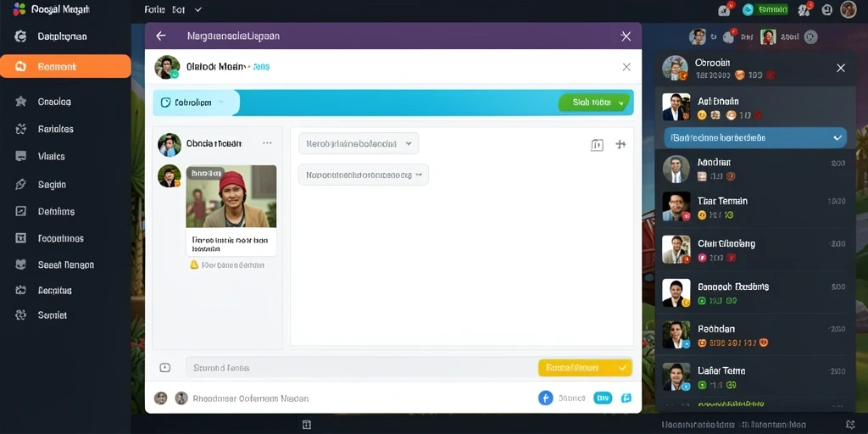The width and height of the screenshot is (868, 434).
Task: Close the Eotrolipm tab with its small x
Action: point(221,103)
